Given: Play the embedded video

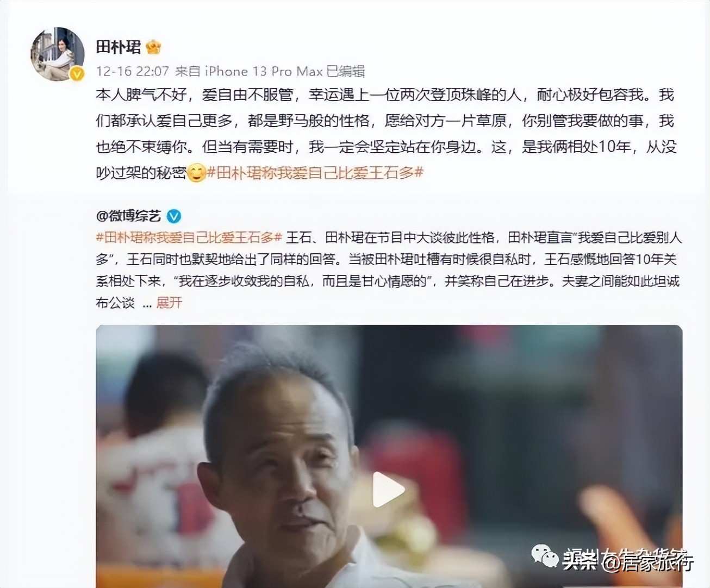Looking at the screenshot, I should (x=388, y=489).
